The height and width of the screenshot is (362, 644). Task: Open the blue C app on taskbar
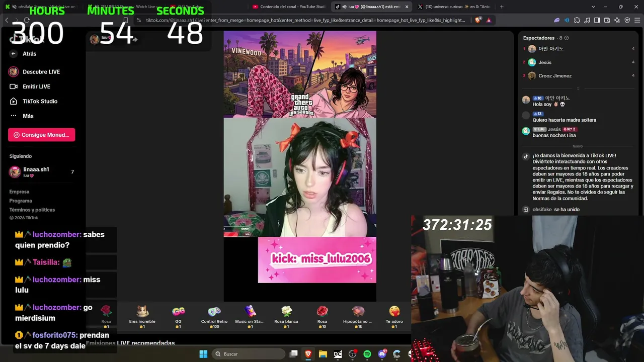(x=396, y=354)
